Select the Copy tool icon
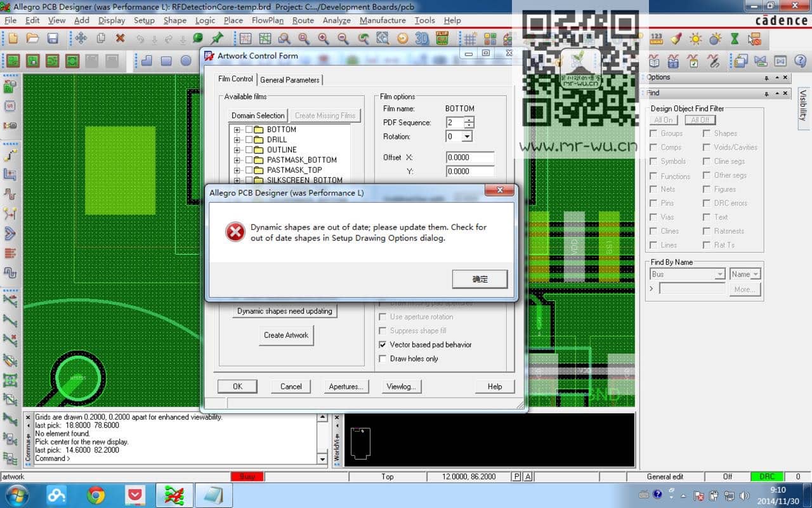The image size is (812, 508). (100, 39)
